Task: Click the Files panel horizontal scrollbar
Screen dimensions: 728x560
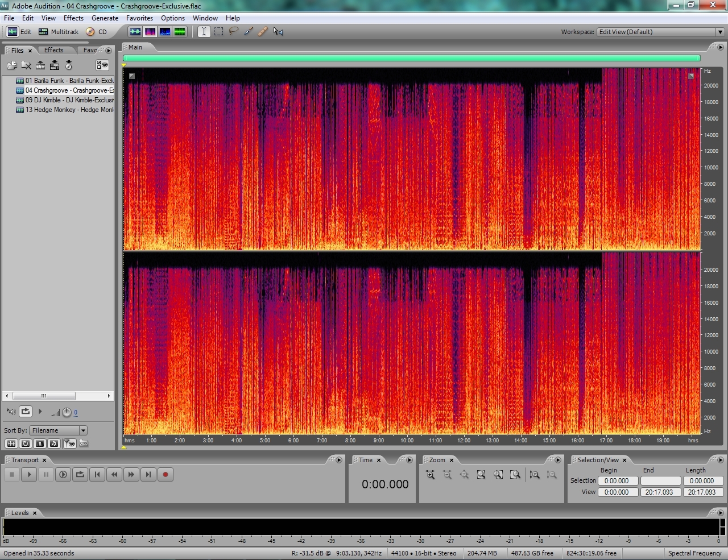Action: click(44, 396)
